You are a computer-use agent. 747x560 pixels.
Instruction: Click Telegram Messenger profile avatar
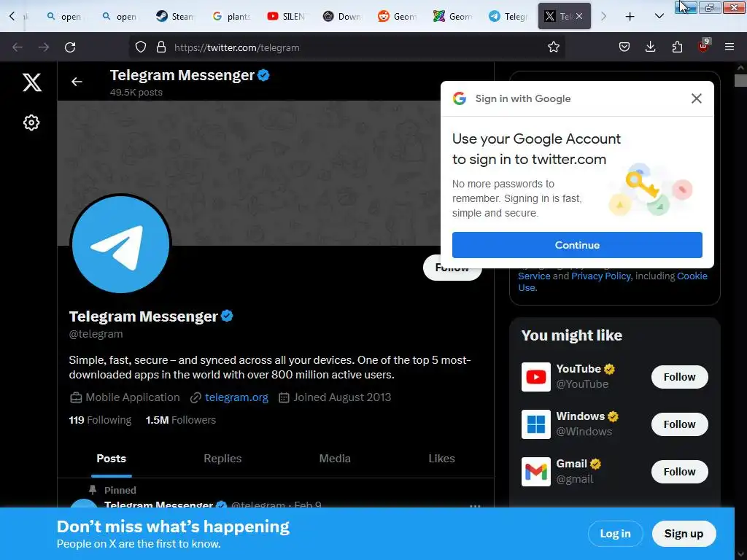[x=121, y=244]
